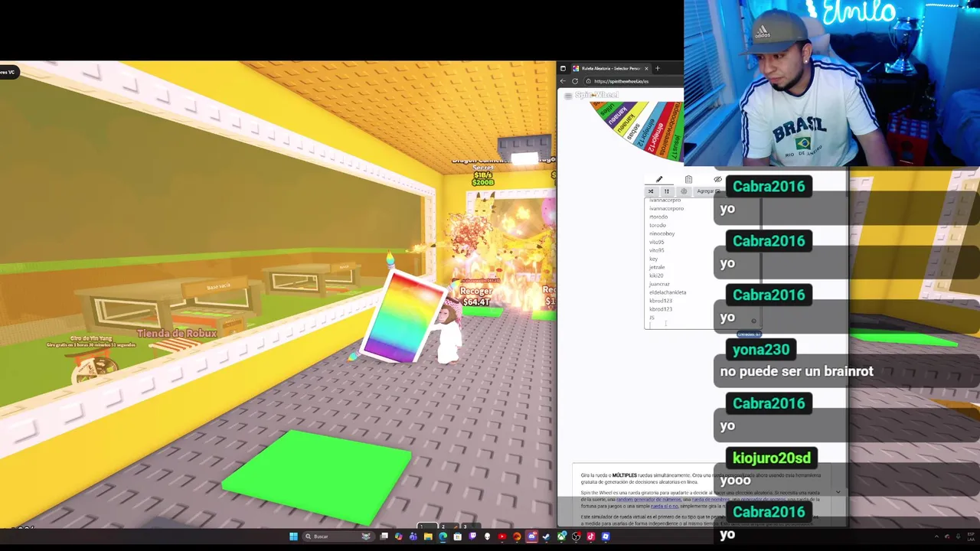
Task: Collapse the description panel chevron
Action: 838,492
